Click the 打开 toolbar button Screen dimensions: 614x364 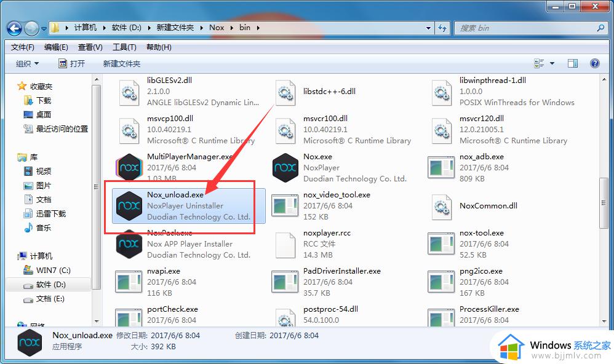click(x=71, y=63)
